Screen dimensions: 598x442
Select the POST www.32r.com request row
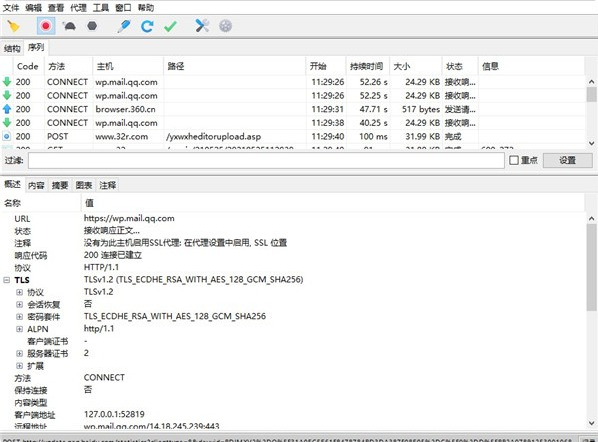click(x=293, y=137)
